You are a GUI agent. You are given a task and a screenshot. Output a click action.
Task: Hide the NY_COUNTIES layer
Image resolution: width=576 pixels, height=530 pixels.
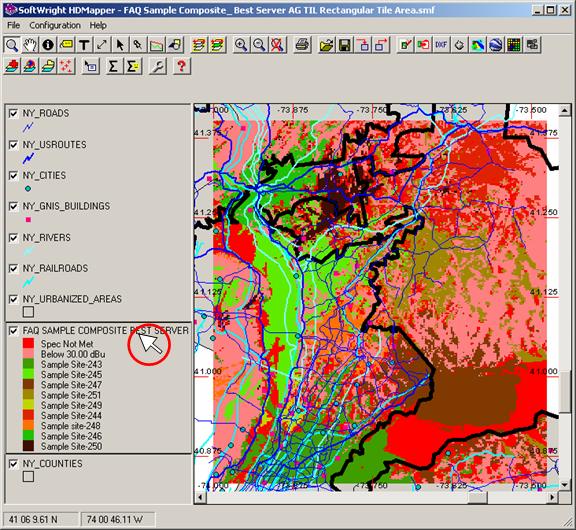pos(13,464)
